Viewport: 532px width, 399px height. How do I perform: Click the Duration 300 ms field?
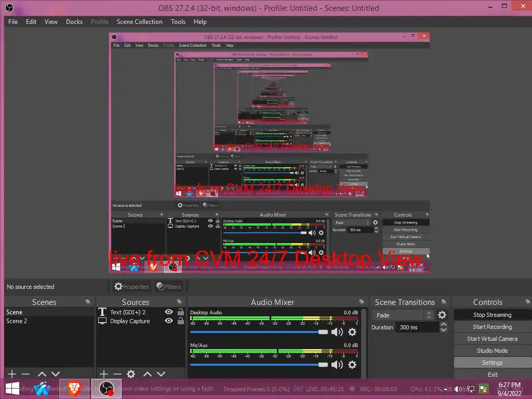pos(418,327)
